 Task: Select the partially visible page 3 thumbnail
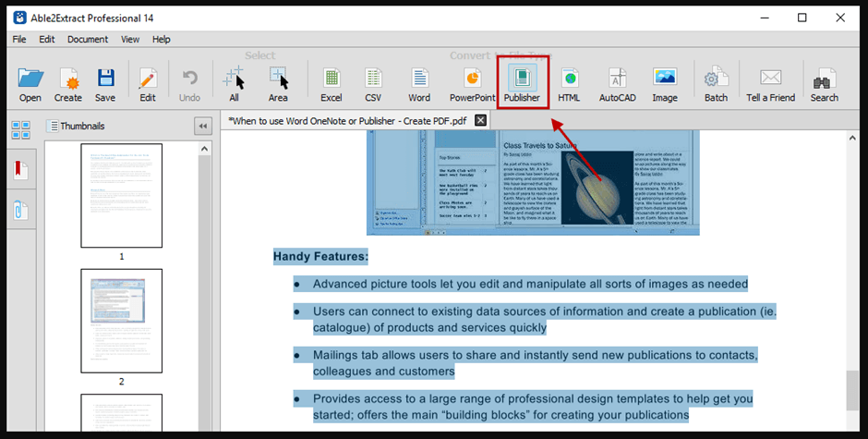click(x=121, y=412)
